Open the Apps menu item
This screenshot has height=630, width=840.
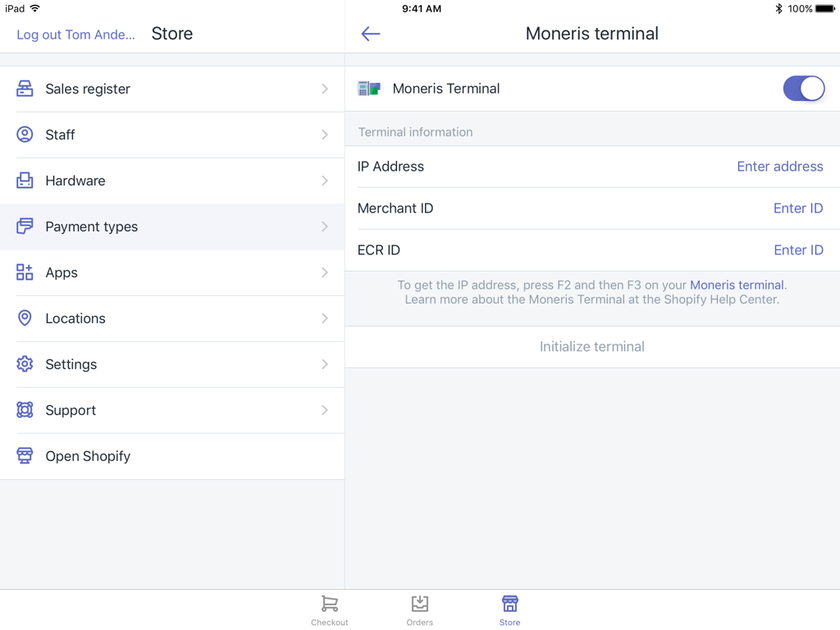[x=172, y=272]
